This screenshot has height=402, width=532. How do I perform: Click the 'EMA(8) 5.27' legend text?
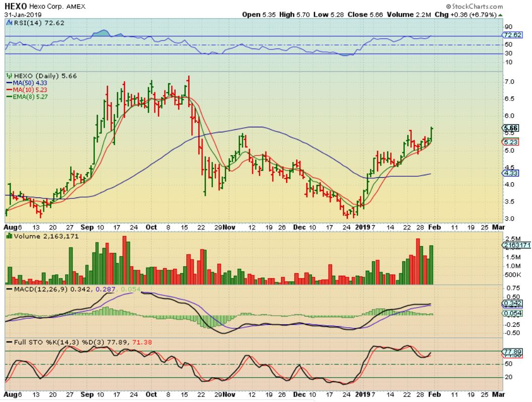30,97
